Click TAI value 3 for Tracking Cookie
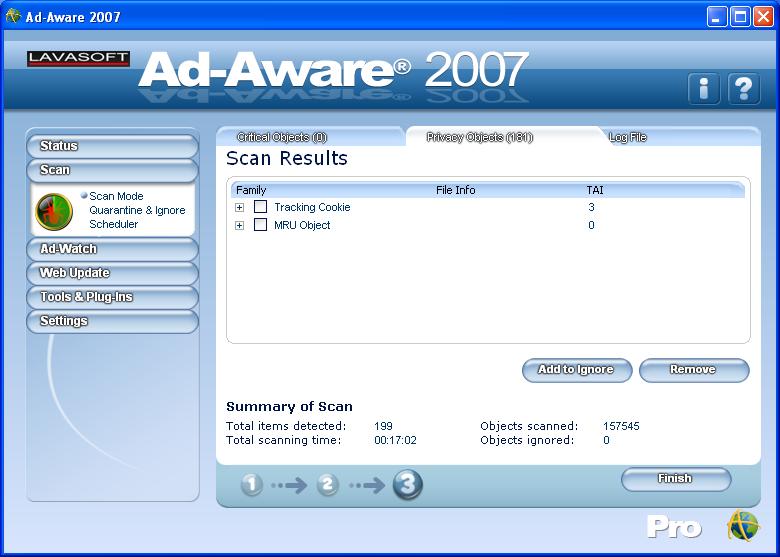 point(591,207)
